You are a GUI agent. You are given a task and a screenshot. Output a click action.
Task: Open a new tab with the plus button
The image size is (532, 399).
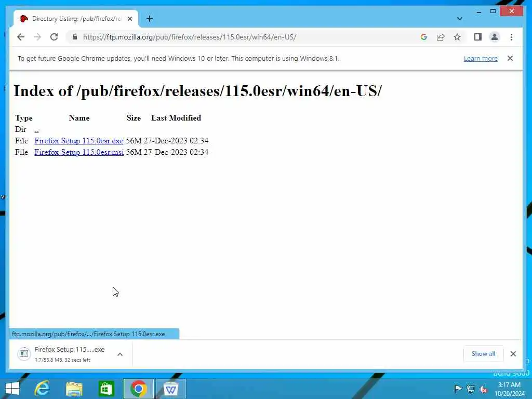pos(150,19)
